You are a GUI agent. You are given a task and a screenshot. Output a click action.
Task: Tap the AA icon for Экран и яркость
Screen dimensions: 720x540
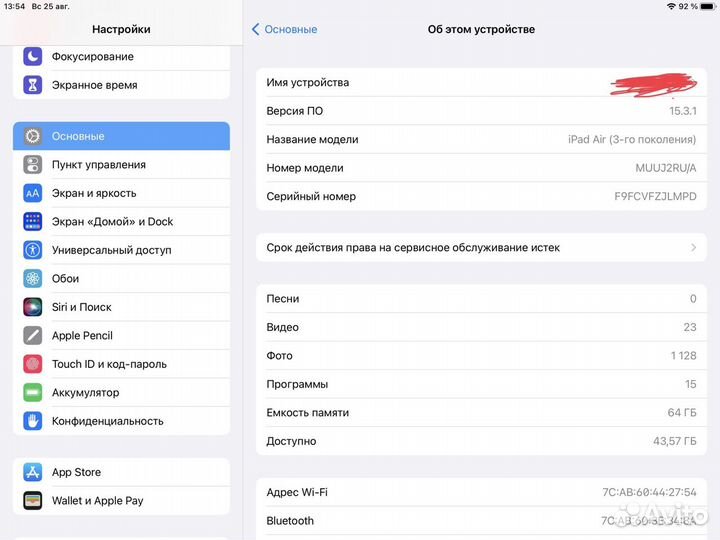coord(33,193)
